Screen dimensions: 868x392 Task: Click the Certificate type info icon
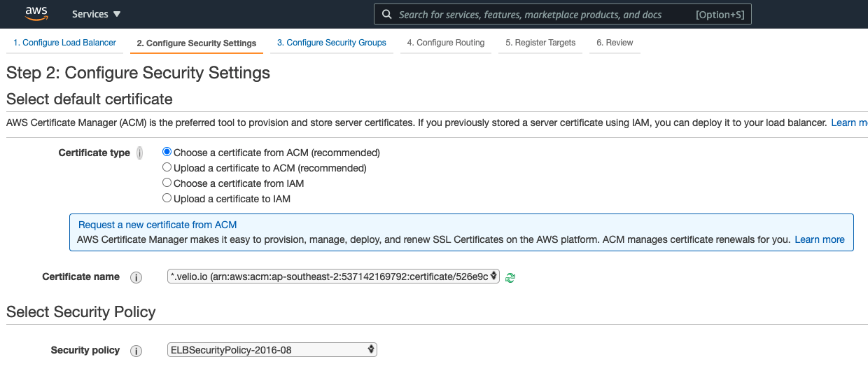click(x=140, y=153)
